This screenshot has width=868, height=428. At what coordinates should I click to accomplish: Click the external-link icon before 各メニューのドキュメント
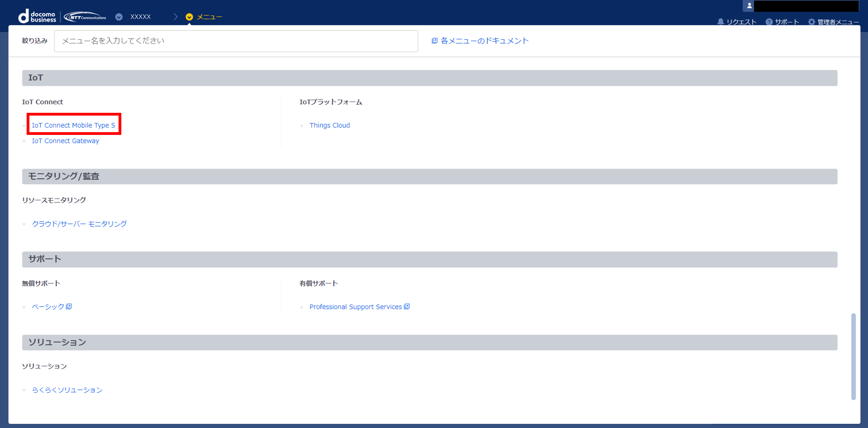tap(435, 41)
